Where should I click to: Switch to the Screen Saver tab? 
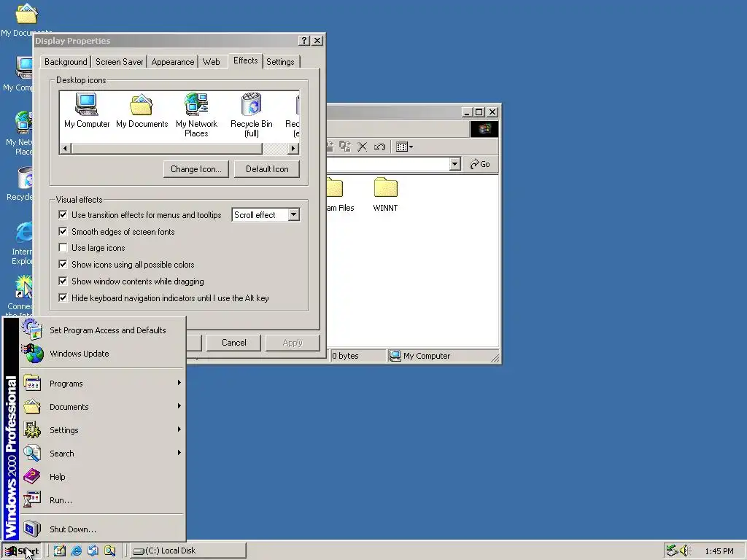[x=119, y=62]
